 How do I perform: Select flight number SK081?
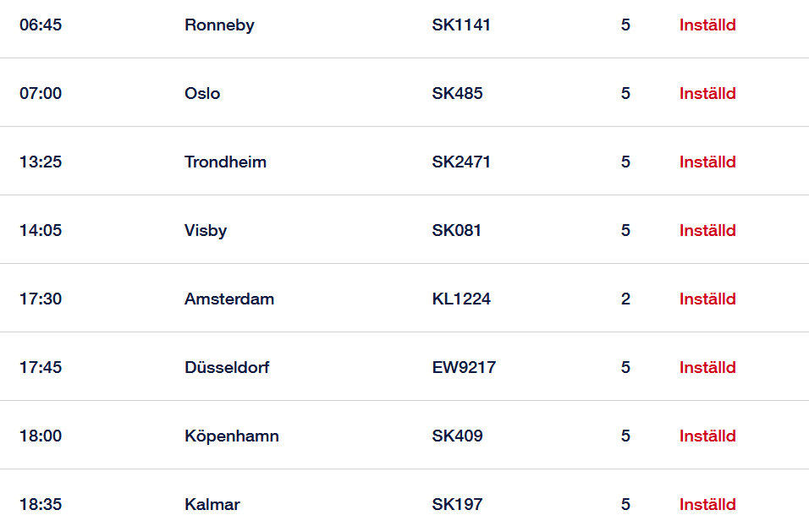tap(456, 231)
